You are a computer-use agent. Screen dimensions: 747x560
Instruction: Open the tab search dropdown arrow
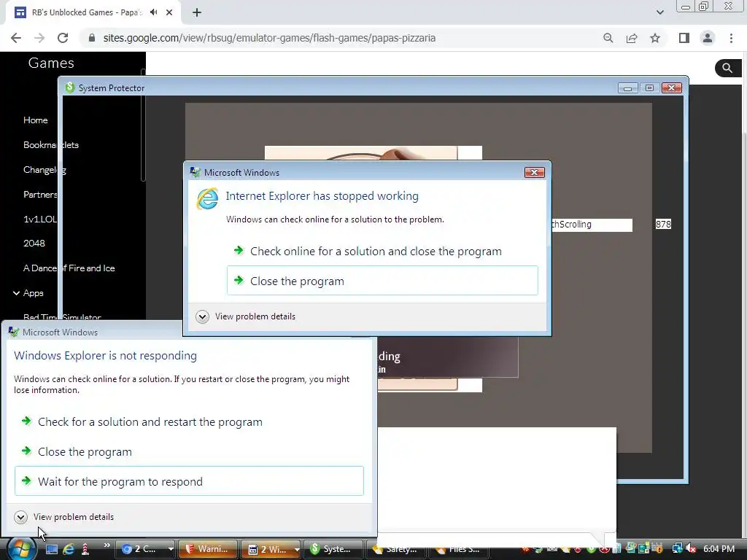point(659,12)
